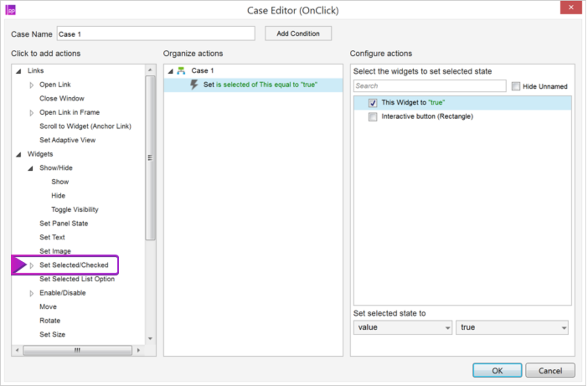This screenshot has width=588, height=386.
Task: Click the scroll down arrow in actions list
Action: coord(150,338)
